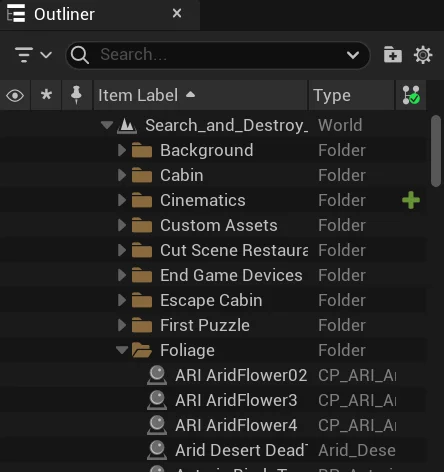Select the First Puzzle folder row

(213, 325)
